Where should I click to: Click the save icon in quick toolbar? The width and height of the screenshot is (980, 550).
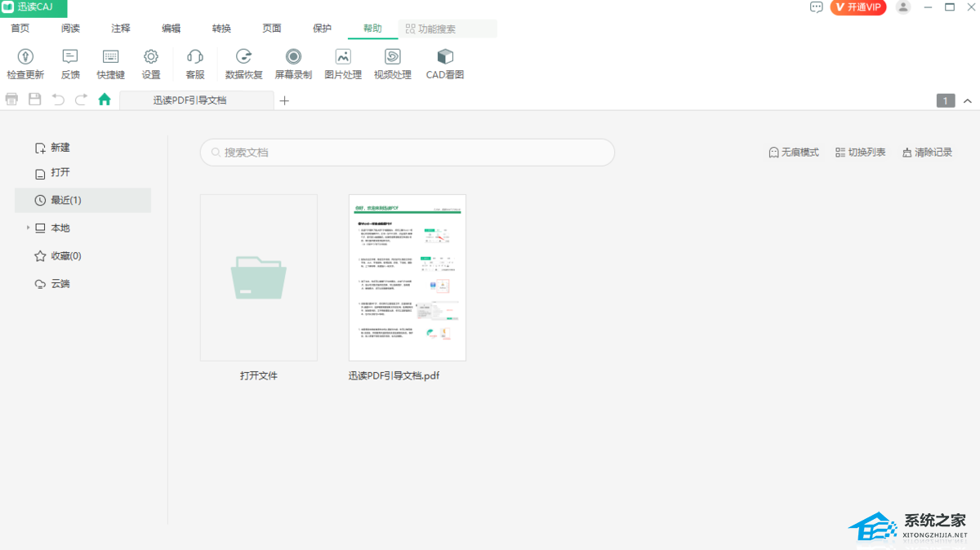point(34,100)
